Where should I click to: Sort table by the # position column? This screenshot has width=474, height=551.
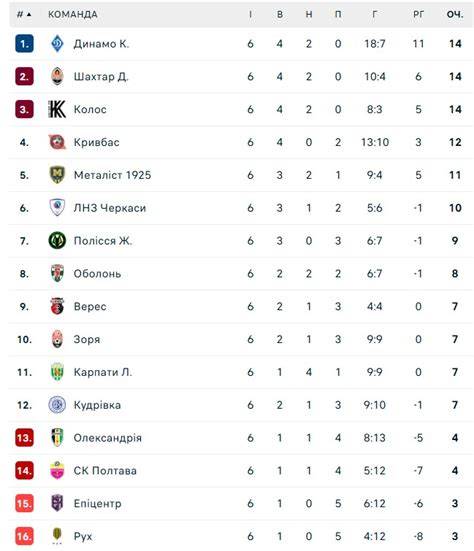(24, 14)
